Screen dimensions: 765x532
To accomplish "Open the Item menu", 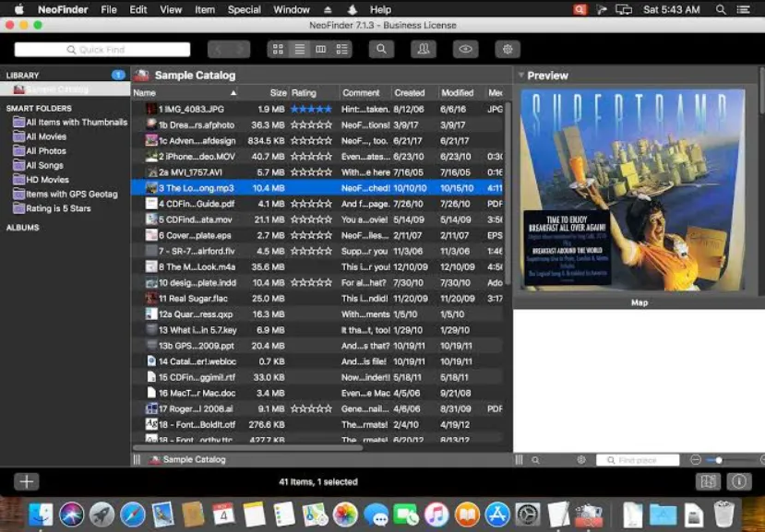I will [x=205, y=9].
